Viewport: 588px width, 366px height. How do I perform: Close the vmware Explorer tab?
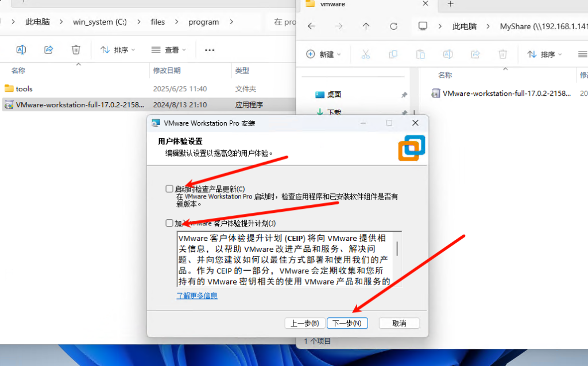425,3
